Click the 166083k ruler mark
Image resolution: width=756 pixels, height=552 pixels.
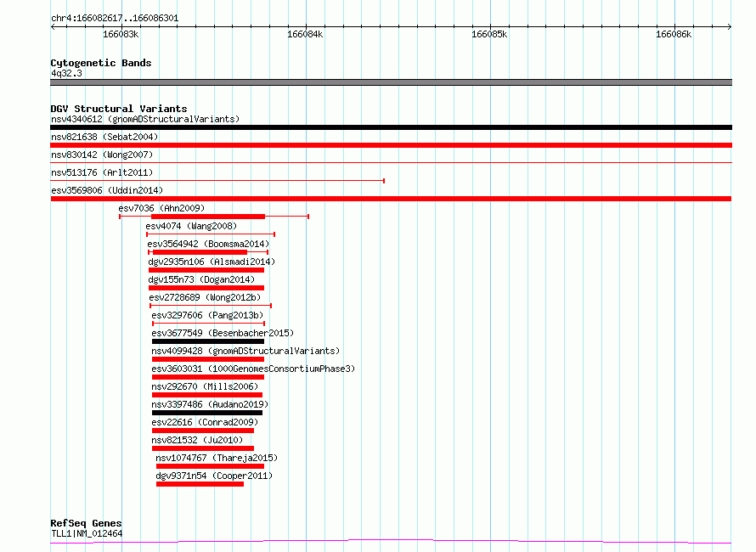pyautogui.click(x=121, y=34)
